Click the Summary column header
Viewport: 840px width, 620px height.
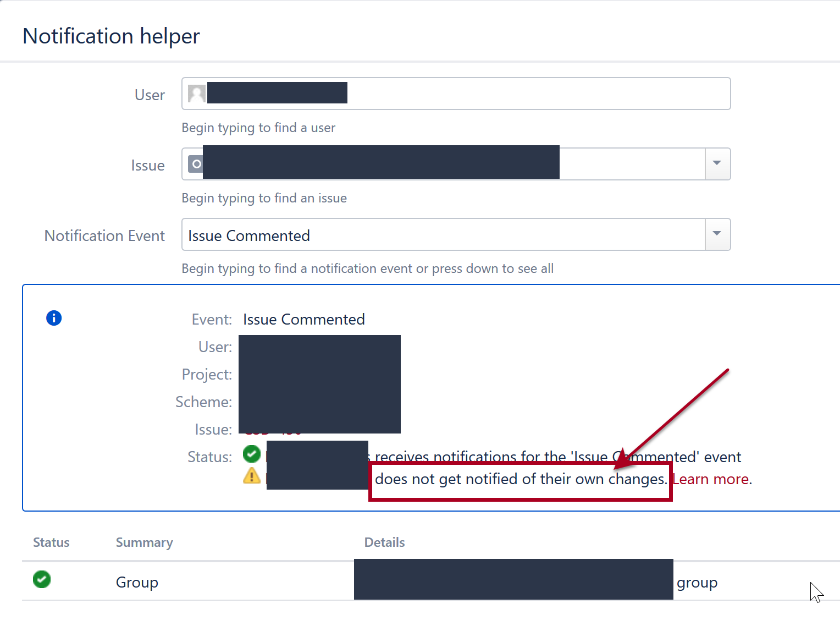click(x=145, y=542)
